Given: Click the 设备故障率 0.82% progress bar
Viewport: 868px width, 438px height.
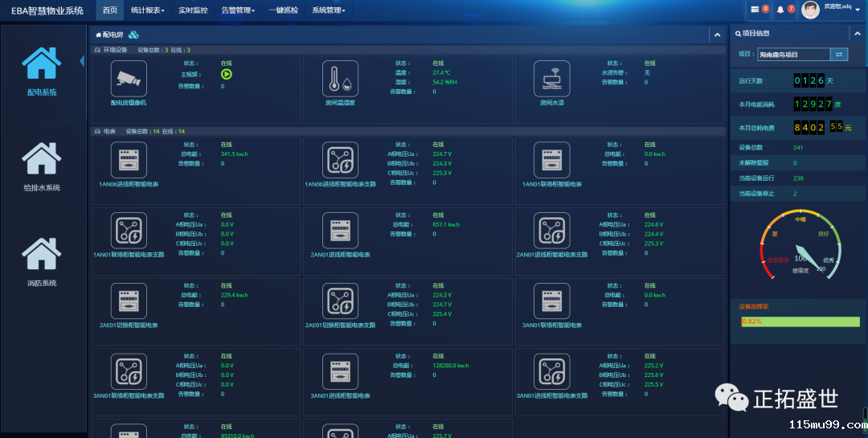Looking at the screenshot, I should pyautogui.click(x=800, y=321).
